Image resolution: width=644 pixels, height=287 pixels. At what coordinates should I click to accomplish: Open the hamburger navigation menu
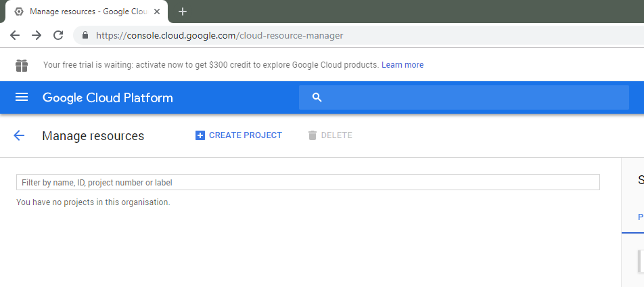point(22,97)
